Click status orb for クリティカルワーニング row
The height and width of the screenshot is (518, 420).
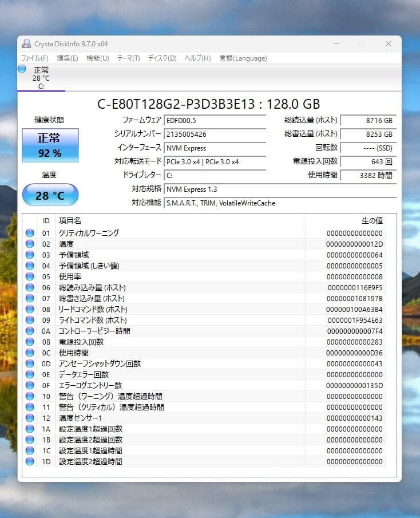(x=30, y=233)
